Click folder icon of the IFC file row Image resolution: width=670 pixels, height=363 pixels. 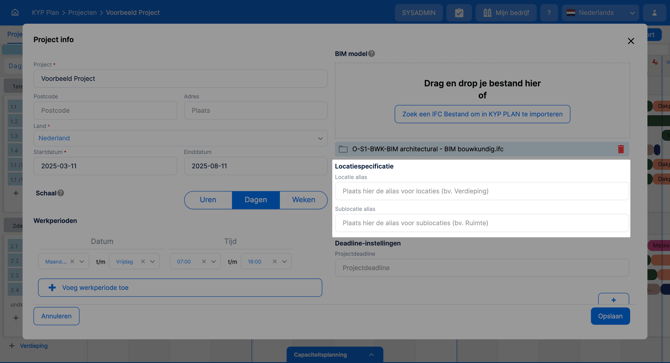pyautogui.click(x=343, y=149)
